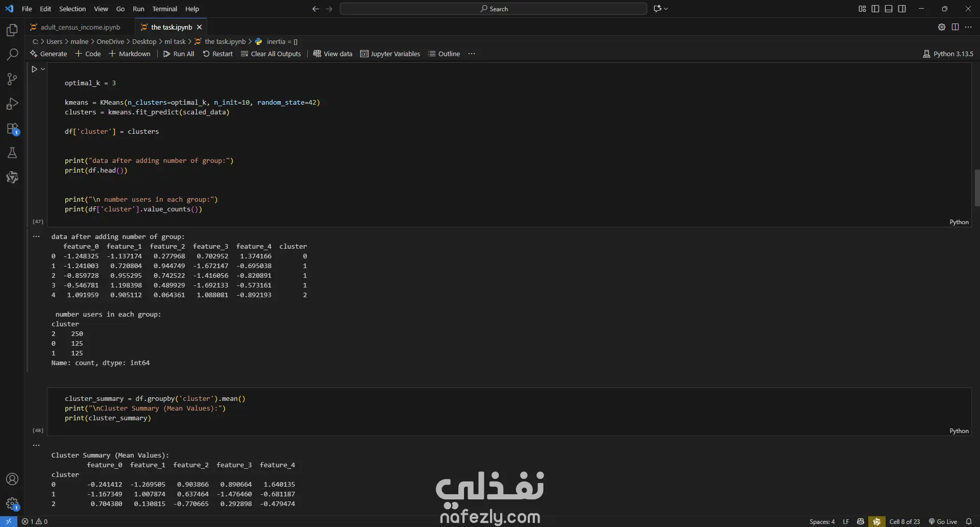Open notifications bell in status bar
Screen dimensions: 980x527
pyautogui.click(x=969, y=521)
